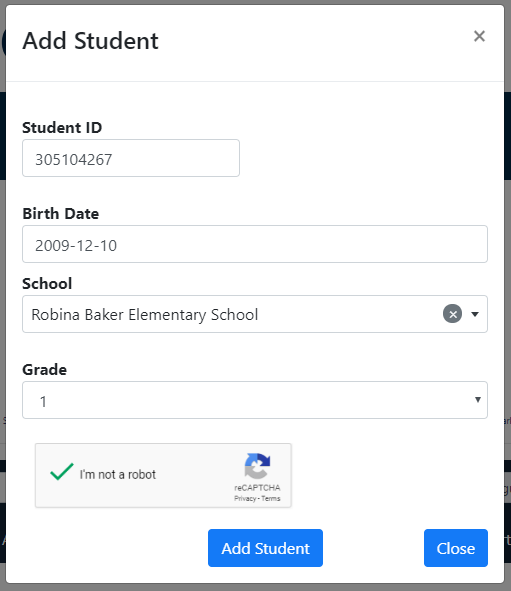The width and height of the screenshot is (511, 591).
Task: Expand the School dropdown arrow
Action: (x=475, y=314)
